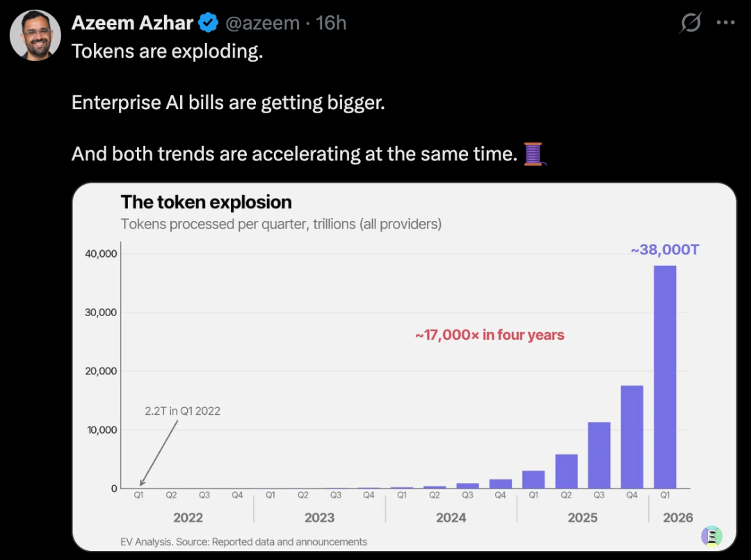Click the arrowhead pointing at Q1 2022
Image resolution: width=751 pixels, height=560 pixels.
tap(143, 482)
